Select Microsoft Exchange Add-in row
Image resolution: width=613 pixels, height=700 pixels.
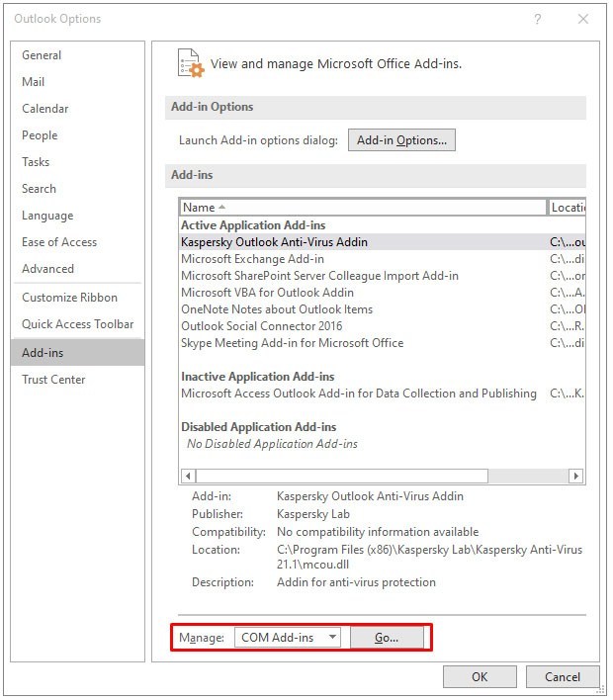(x=383, y=259)
